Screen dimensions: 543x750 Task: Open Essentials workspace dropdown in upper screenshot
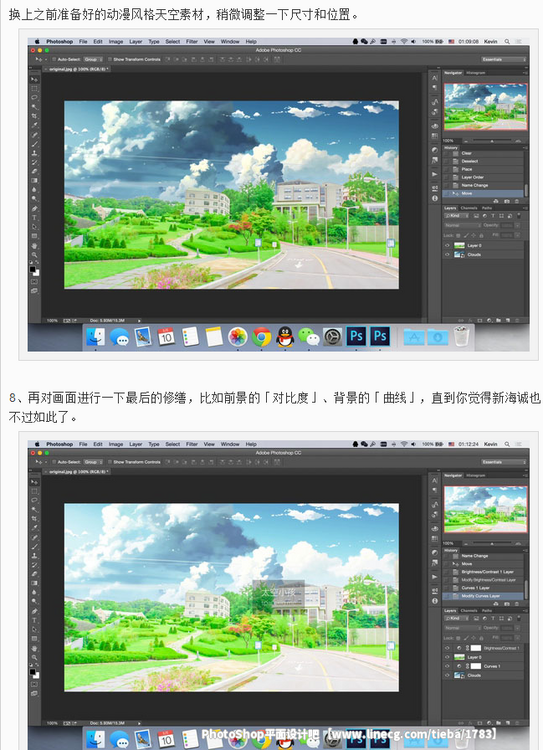(x=504, y=59)
